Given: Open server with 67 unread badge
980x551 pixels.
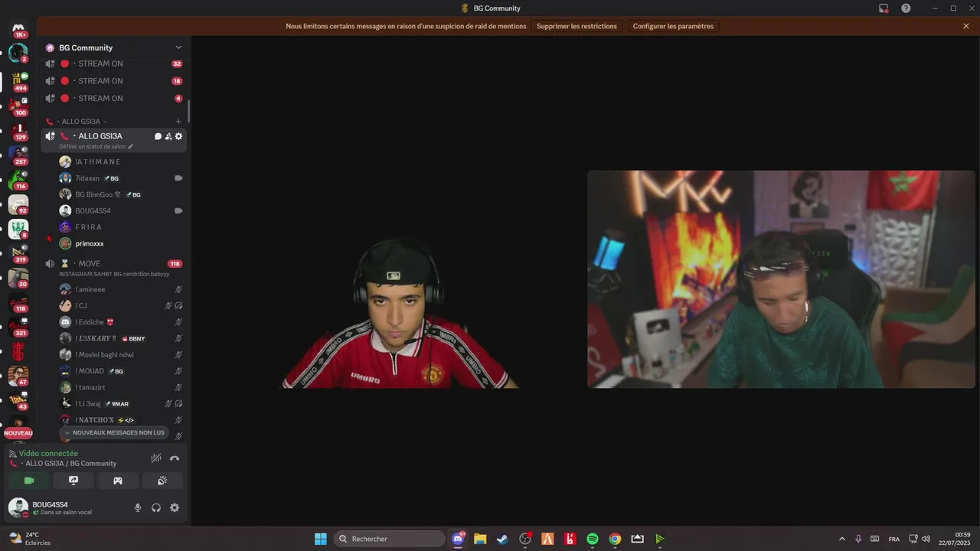Looking at the screenshot, I should [18, 376].
